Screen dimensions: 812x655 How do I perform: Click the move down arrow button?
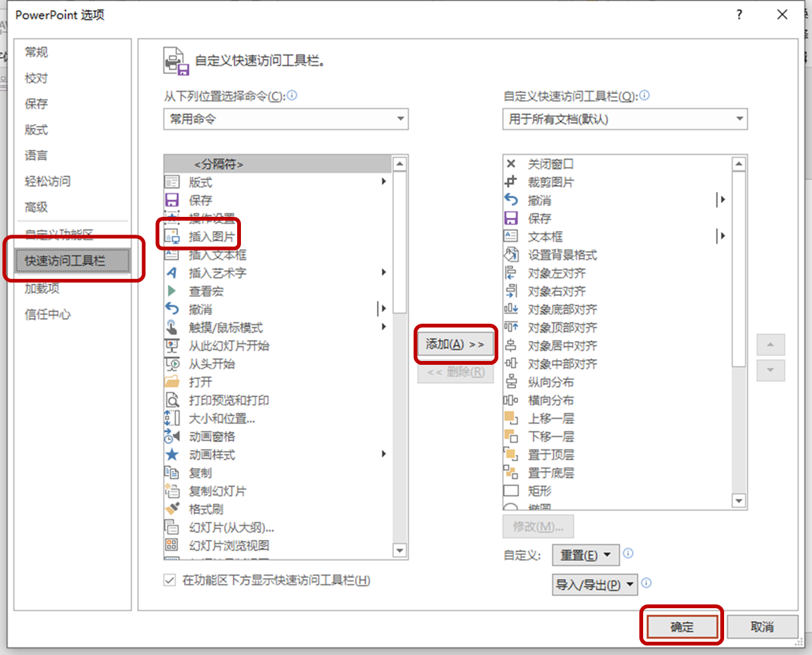tap(770, 370)
